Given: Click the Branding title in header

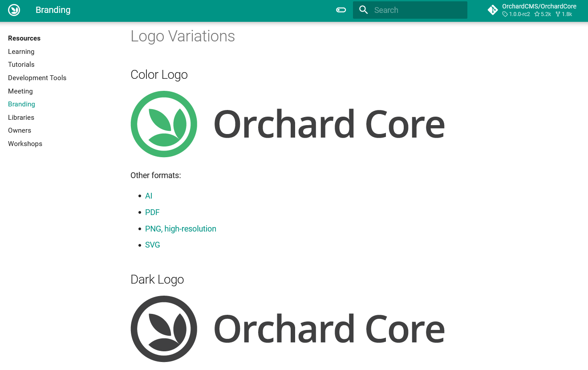Looking at the screenshot, I should (53, 10).
